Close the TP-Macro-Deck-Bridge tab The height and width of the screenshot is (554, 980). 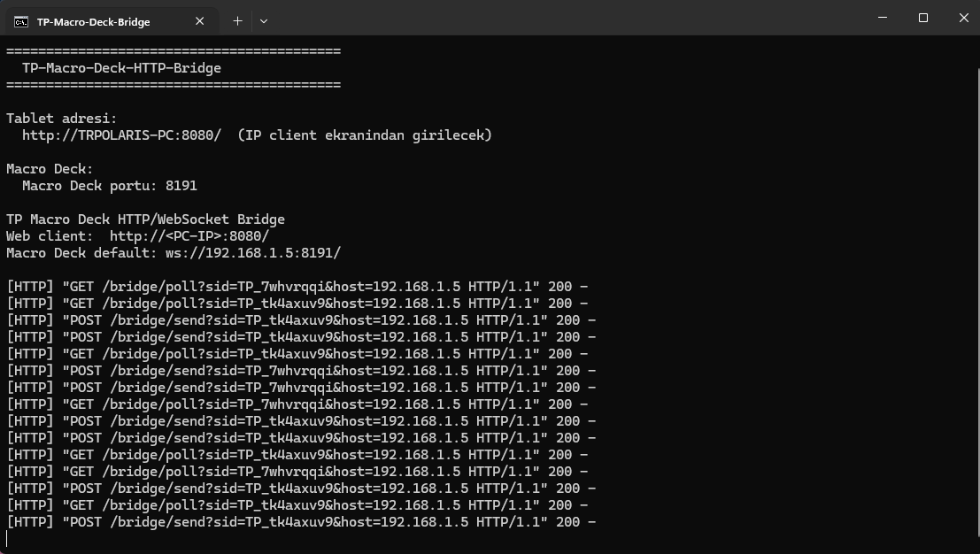coord(199,21)
